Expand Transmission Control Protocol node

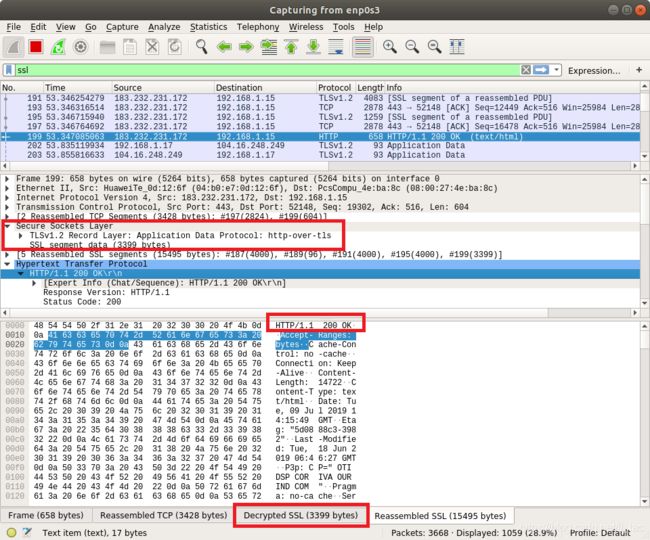click(7, 207)
